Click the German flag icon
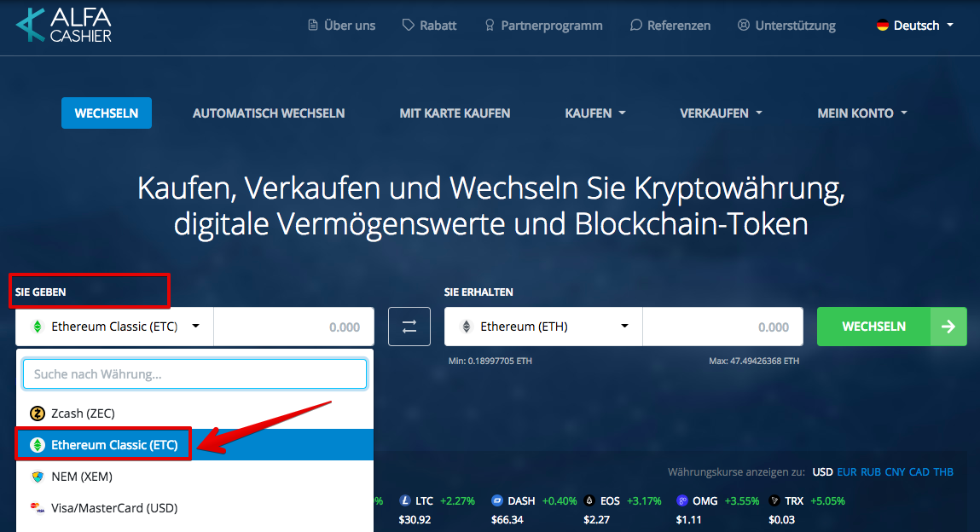 883,25
